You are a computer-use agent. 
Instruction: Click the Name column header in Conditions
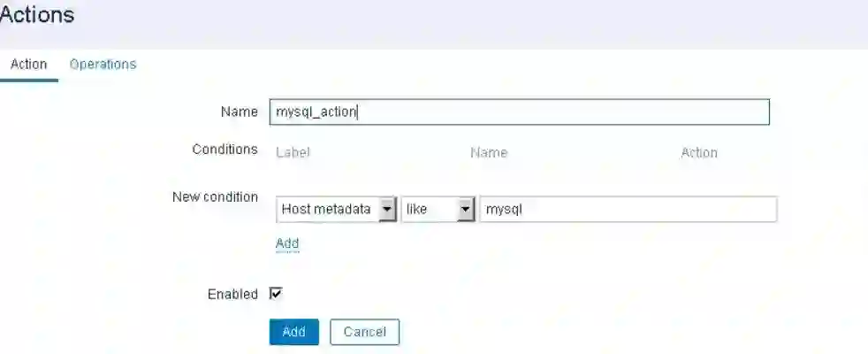point(489,153)
